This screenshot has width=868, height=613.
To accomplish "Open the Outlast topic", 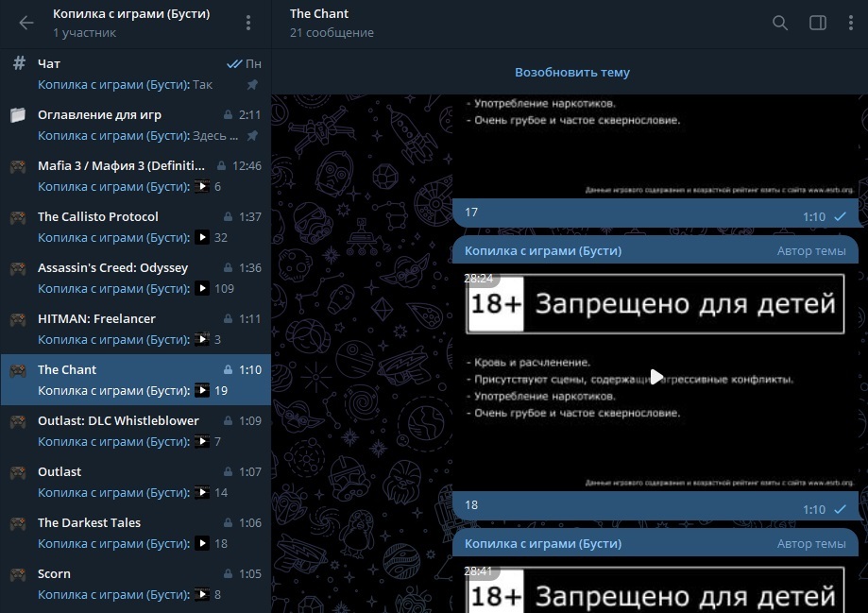I will pyautogui.click(x=136, y=482).
